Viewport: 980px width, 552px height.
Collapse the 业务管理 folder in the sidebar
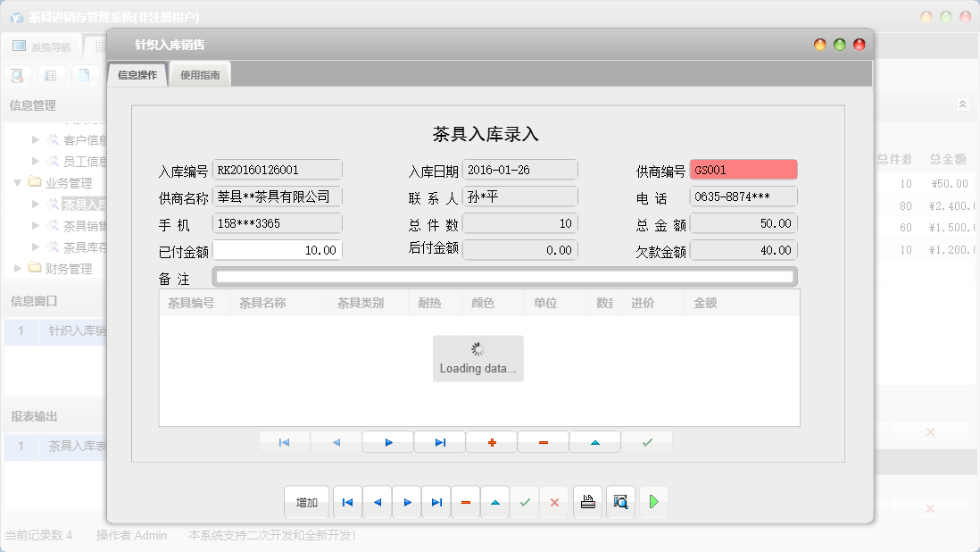pos(19,181)
